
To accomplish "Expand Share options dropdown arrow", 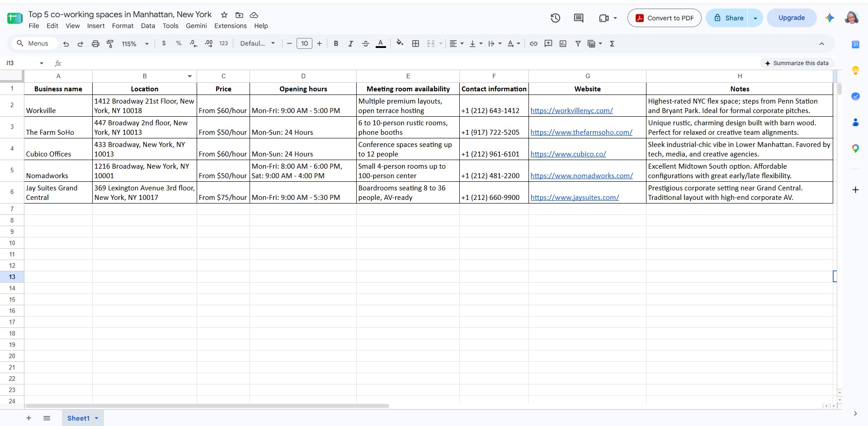I will (755, 18).
